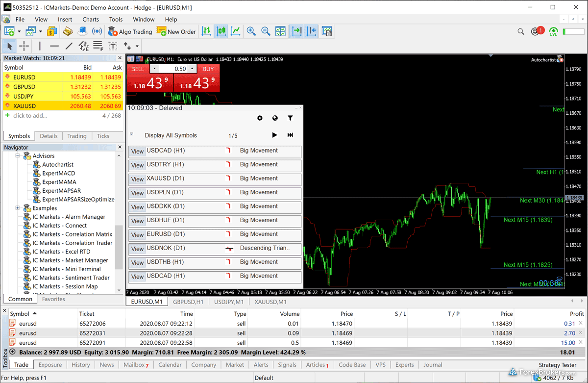Image resolution: width=588 pixels, height=383 pixels.
Task: Switch to the History tab in Toolbox
Action: (81, 365)
